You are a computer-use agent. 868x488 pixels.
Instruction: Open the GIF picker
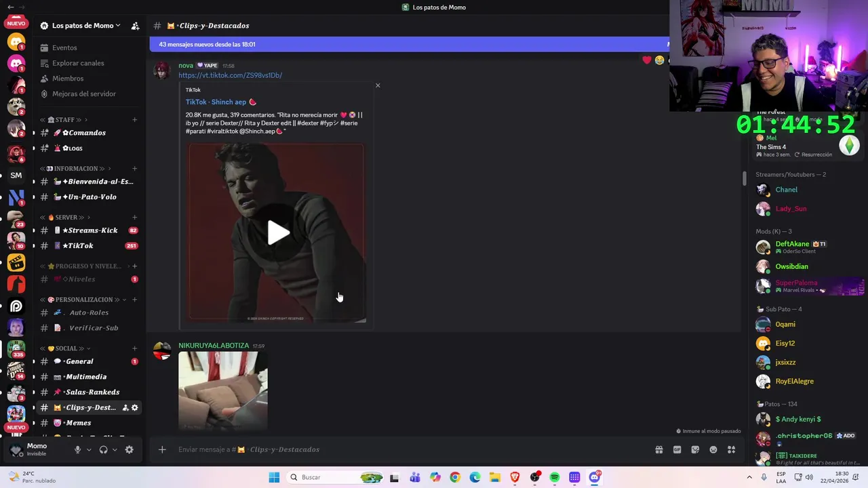coord(677,449)
